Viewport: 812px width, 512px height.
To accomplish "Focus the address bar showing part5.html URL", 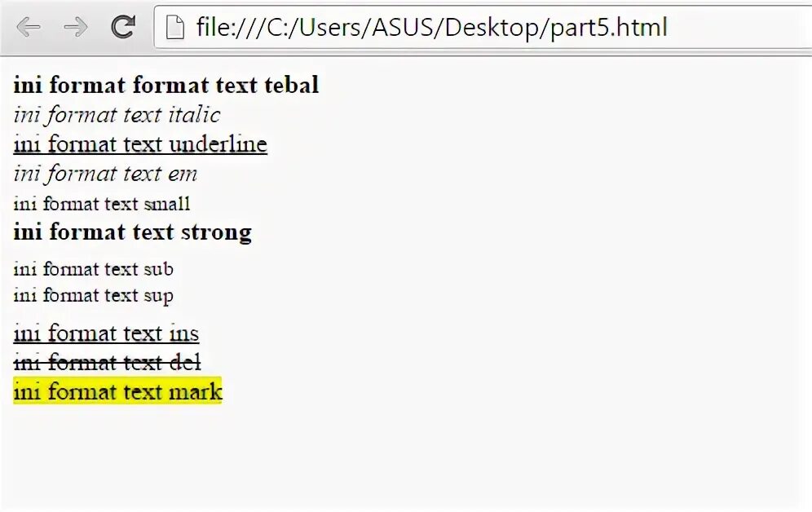I will [483, 27].
